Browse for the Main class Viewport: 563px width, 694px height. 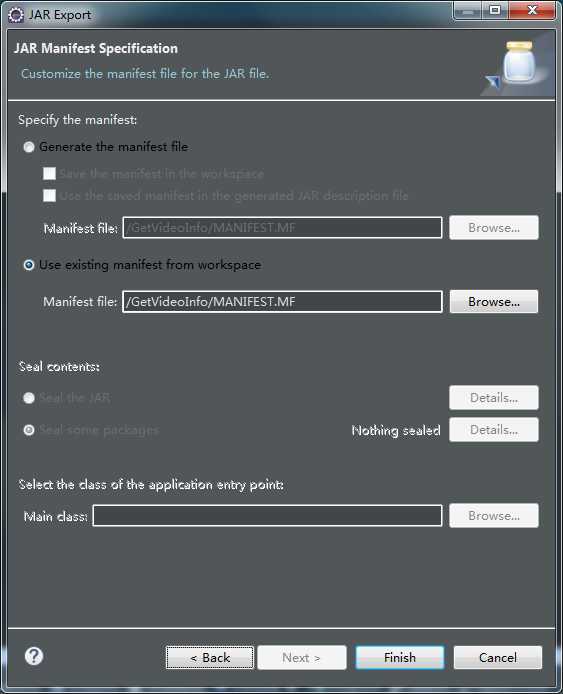(494, 515)
